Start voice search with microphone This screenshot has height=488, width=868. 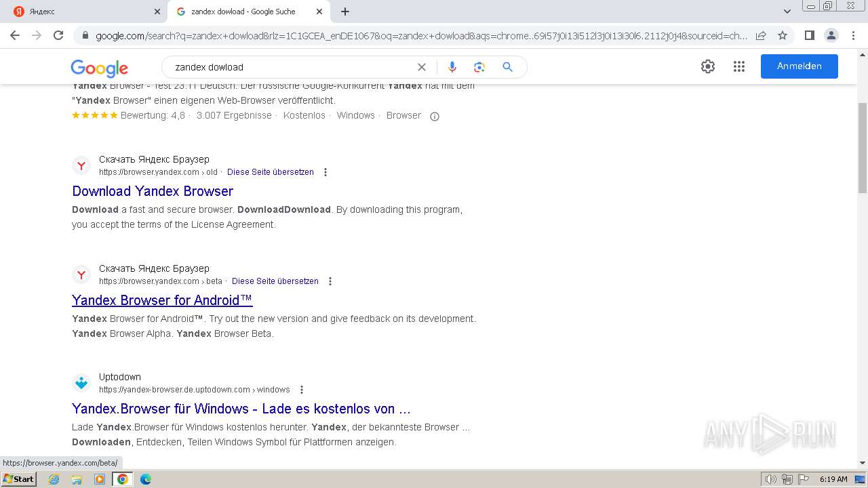(x=452, y=67)
